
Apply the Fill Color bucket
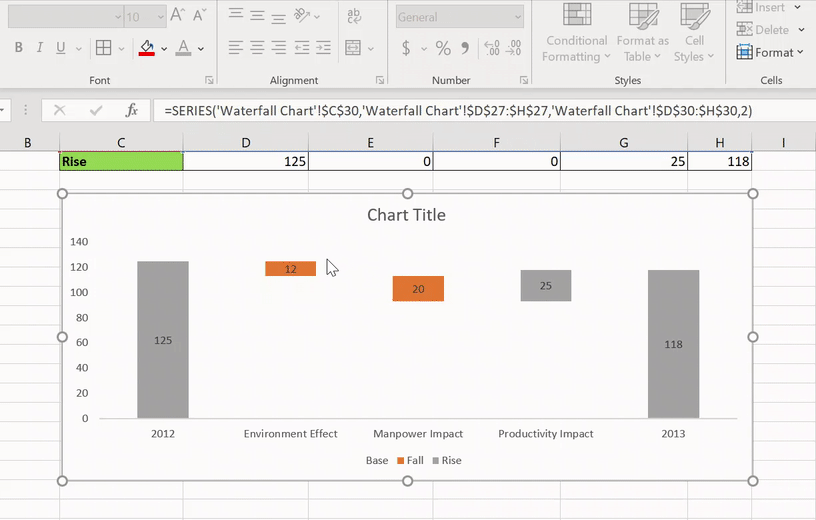tap(147, 48)
